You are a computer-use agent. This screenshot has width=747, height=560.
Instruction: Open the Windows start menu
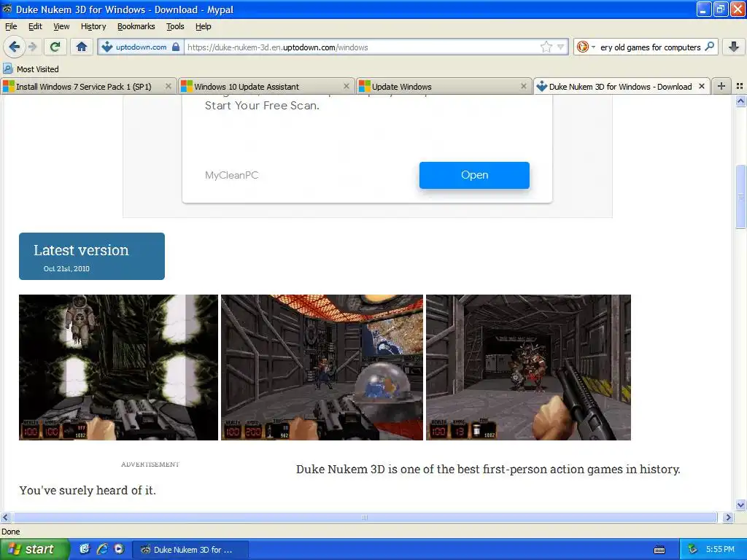click(35, 549)
